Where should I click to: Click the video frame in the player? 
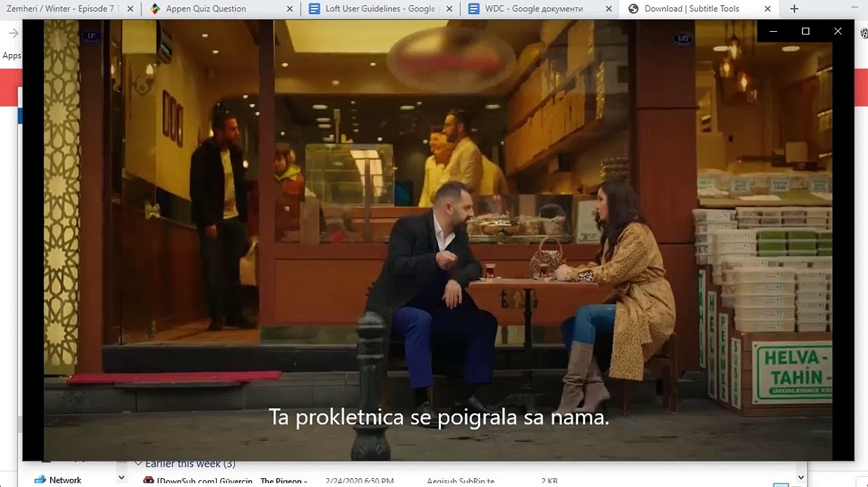(438, 240)
